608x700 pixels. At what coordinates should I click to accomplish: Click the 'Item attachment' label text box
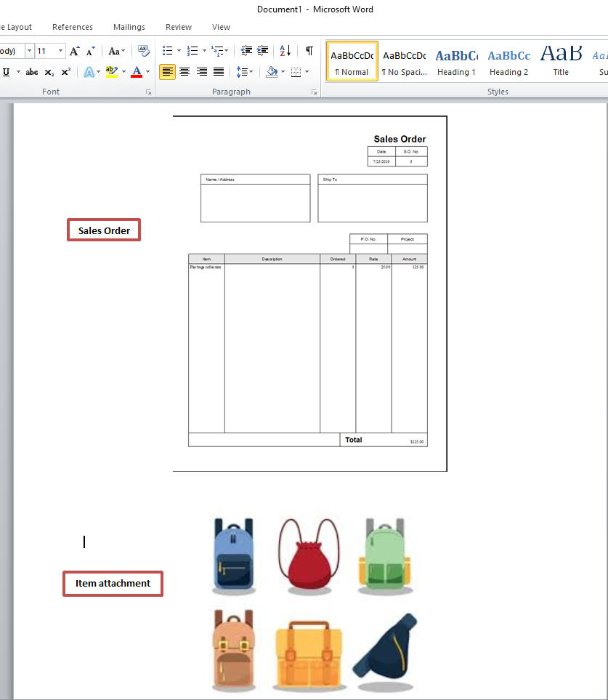coord(113,584)
